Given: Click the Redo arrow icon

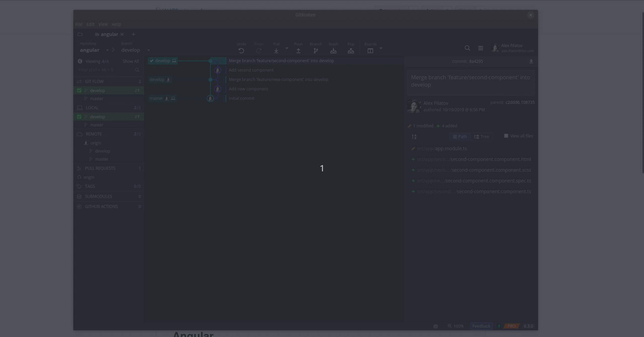Looking at the screenshot, I should coord(259,51).
